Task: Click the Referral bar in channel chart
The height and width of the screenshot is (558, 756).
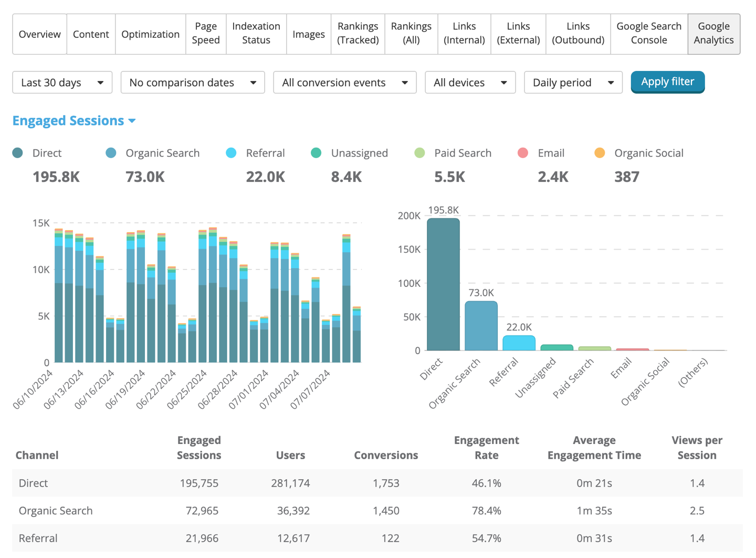Action: pyautogui.click(x=519, y=343)
